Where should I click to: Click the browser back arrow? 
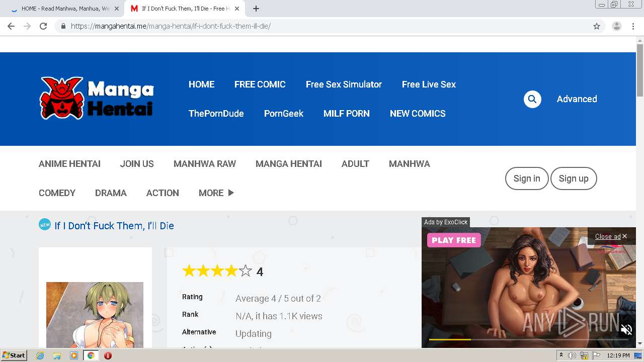(11, 26)
